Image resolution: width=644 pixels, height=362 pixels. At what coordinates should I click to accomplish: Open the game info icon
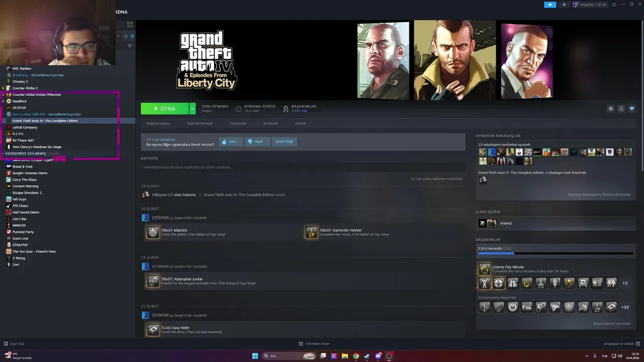tap(621, 109)
